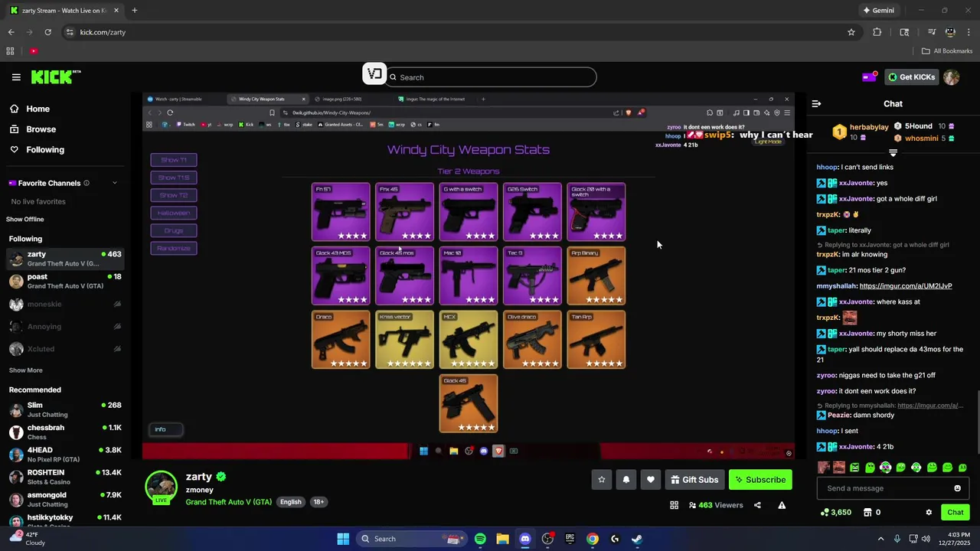Image resolution: width=980 pixels, height=551 pixels.
Task: Click the theatre-mode grid icon beside viewers
Action: coord(674,505)
